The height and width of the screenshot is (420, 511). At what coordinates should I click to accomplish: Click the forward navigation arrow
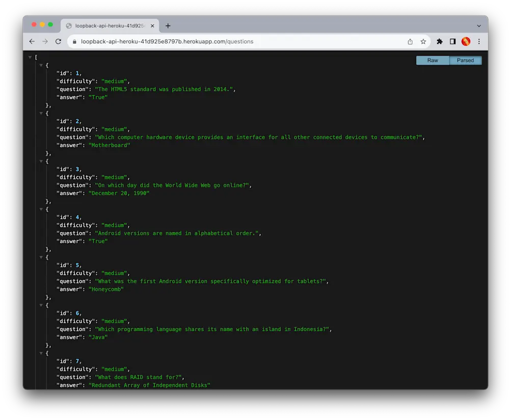coord(44,41)
